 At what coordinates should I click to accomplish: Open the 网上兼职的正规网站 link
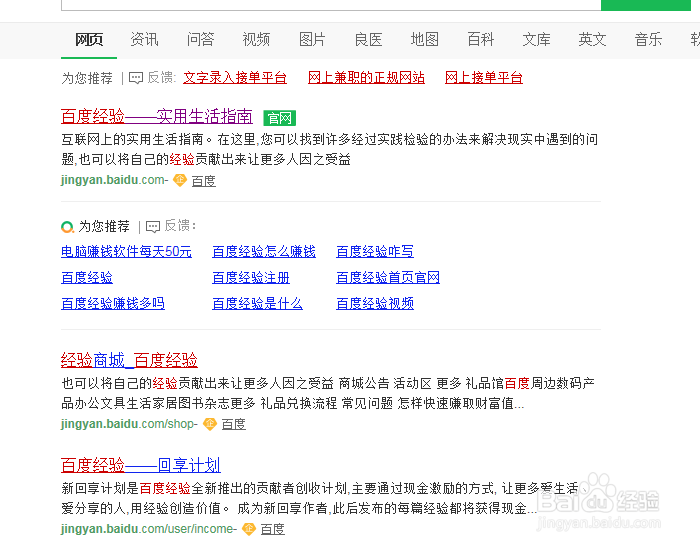366,78
